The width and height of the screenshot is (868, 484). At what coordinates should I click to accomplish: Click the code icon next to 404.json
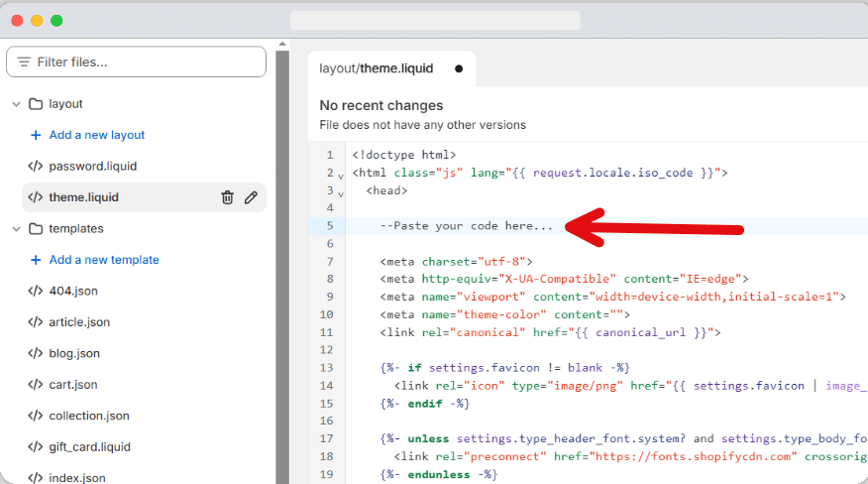click(36, 291)
